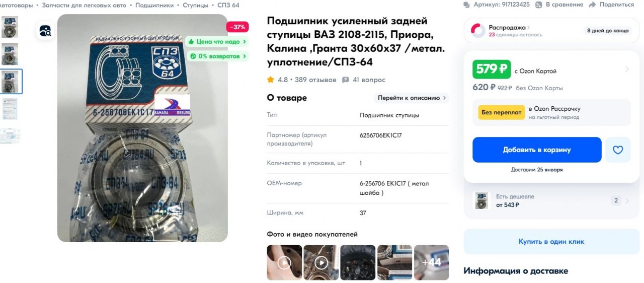Viewport: 644px width, 283px height.
Task: Click the Артикул copy icon
Action: 467,5
